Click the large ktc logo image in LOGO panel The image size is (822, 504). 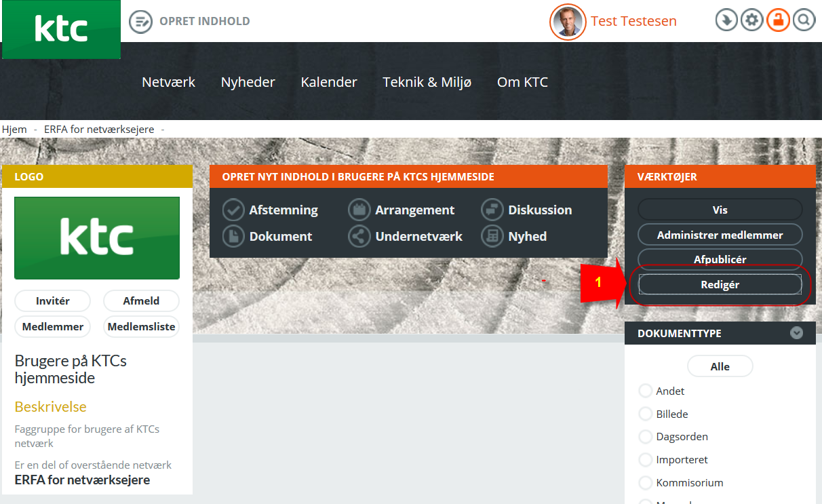[x=97, y=238]
